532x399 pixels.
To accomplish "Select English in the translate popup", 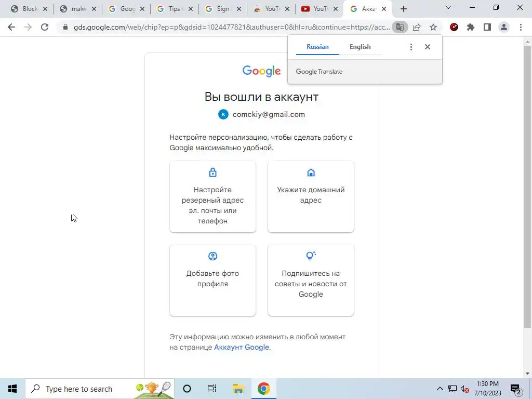I will click(360, 47).
